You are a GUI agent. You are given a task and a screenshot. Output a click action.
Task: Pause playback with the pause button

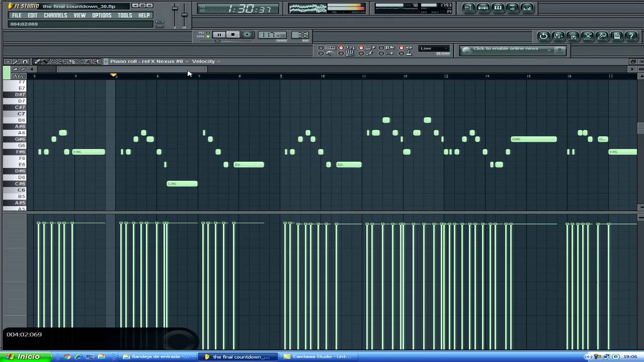coord(219,35)
